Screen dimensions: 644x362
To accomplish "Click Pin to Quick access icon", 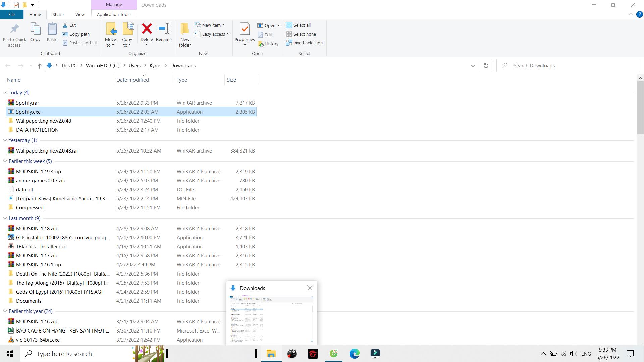I will coord(14,29).
